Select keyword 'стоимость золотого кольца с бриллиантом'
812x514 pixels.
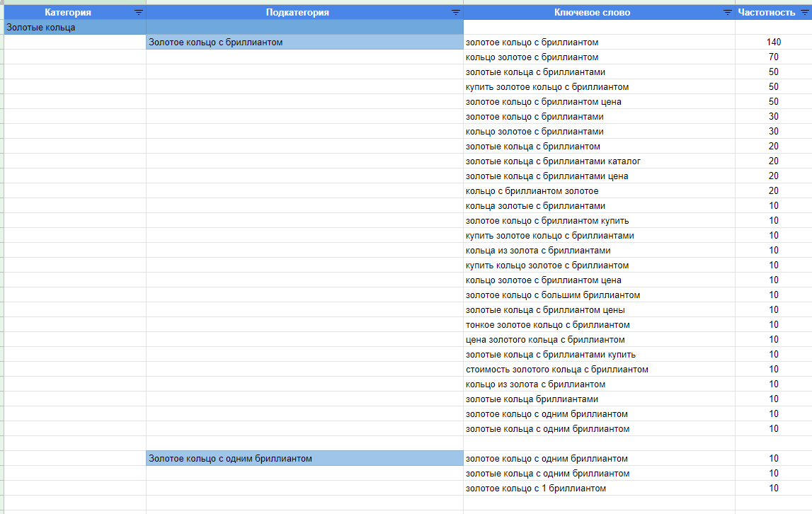[556, 370]
